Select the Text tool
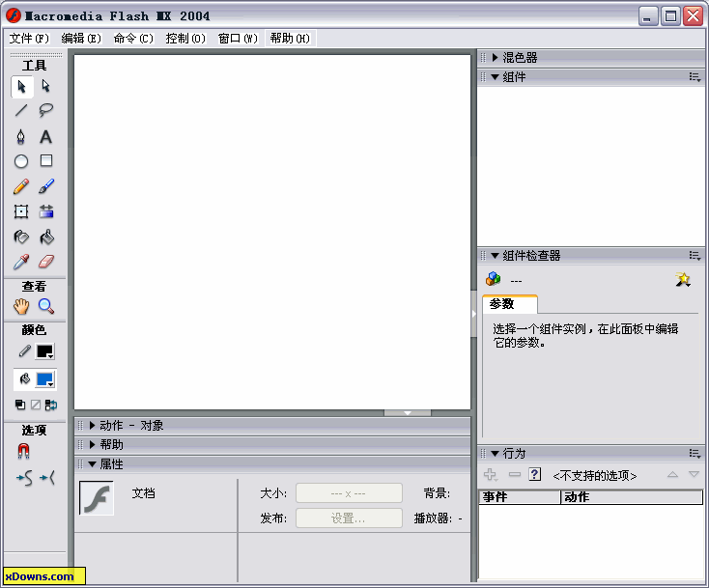Viewport: 709px width, 588px height. click(45, 136)
